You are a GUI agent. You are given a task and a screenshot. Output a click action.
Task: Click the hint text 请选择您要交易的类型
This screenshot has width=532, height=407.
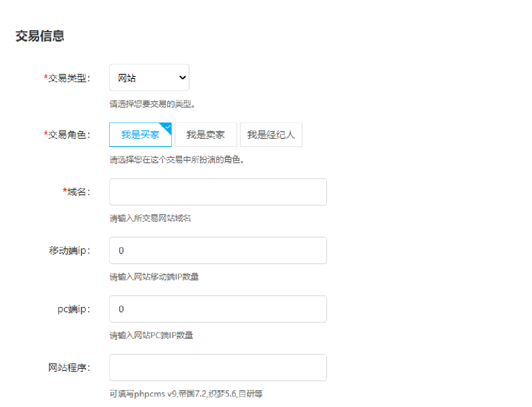click(152, 104)
